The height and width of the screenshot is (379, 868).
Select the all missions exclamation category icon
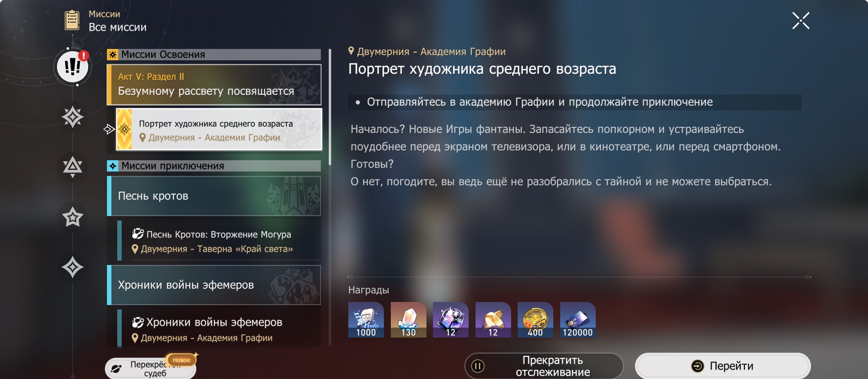[72, 66]
